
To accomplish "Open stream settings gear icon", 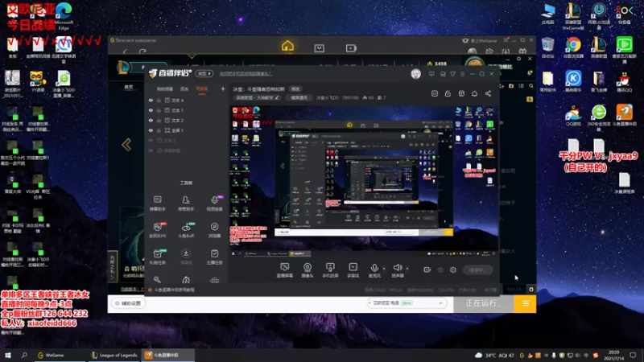I will click(x=453, y=269).
